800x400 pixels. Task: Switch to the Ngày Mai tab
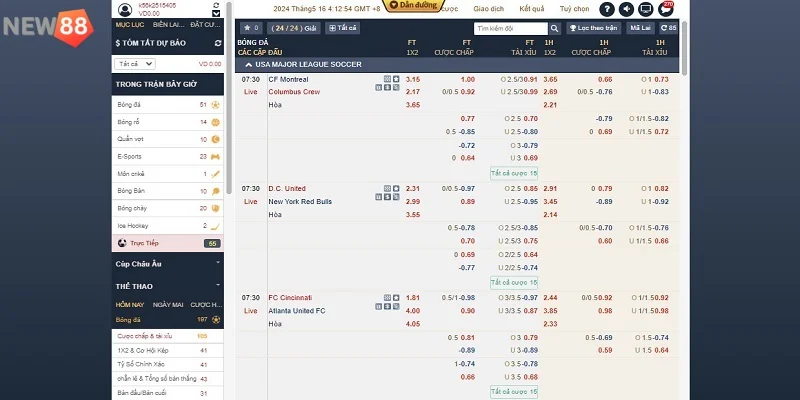[x=169, y=304]
